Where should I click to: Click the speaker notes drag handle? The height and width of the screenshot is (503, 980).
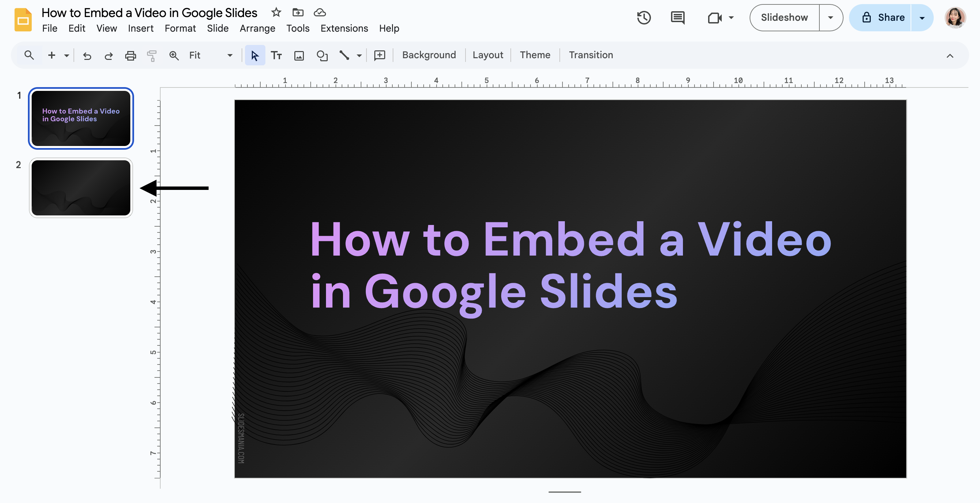565,492
